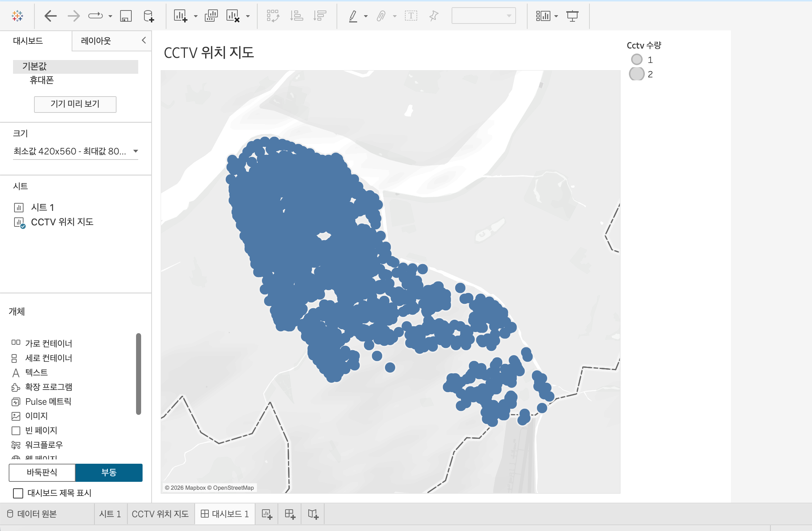Click new dashboard icon in bottom tabs

290,514
